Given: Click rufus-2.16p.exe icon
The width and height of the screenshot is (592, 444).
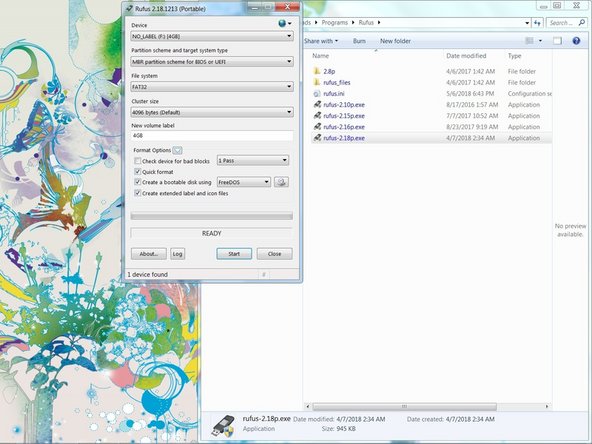Looking at the screenshot, I should [317, 127].
